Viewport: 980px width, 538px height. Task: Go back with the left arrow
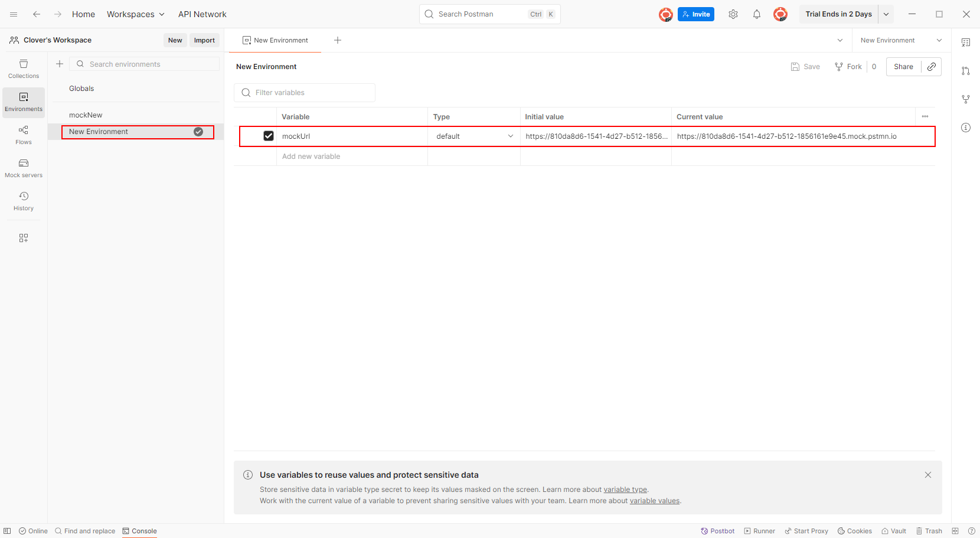[x=37, y=14]
